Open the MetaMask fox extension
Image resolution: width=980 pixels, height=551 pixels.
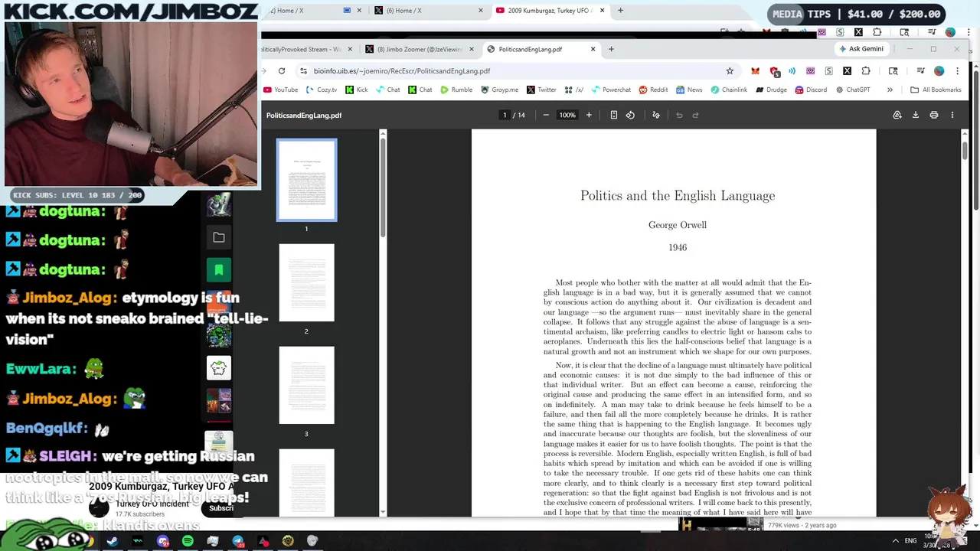click(755, 70)
